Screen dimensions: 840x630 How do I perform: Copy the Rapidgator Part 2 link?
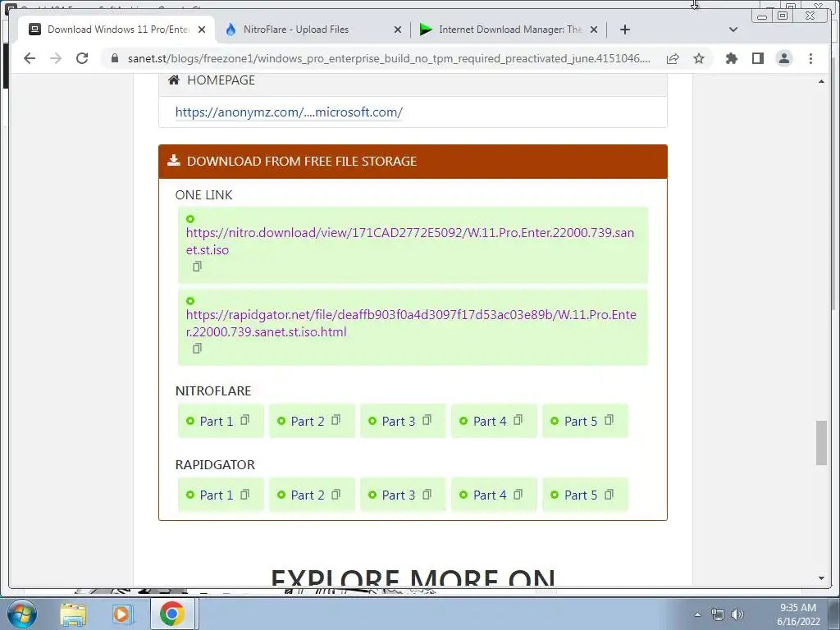tap(336, 494)
